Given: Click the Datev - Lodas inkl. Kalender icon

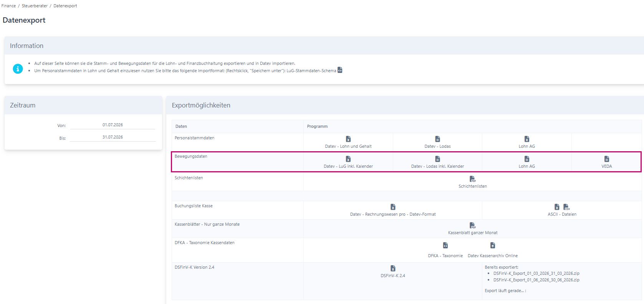Looking at the screenshot, I should point(437,159).
